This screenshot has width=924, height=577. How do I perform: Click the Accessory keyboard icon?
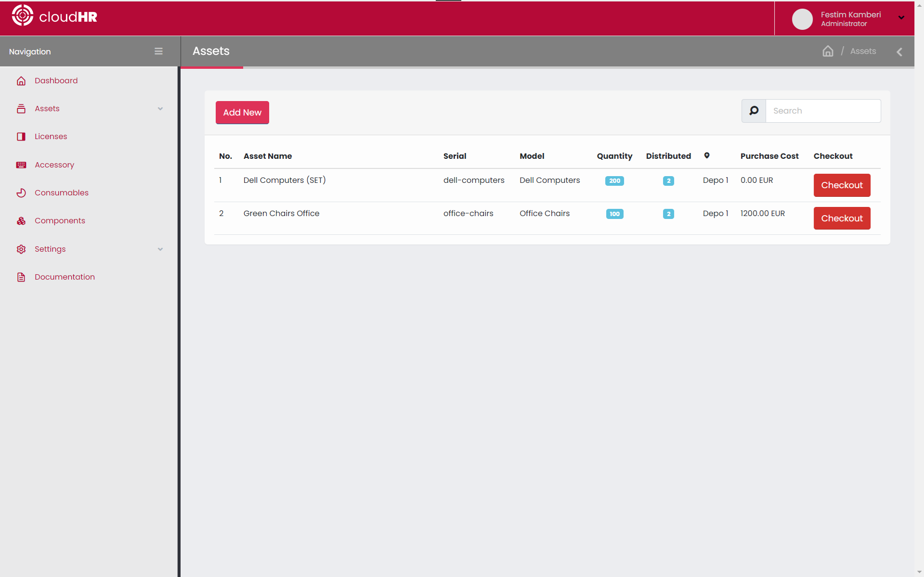coord(21,165)
